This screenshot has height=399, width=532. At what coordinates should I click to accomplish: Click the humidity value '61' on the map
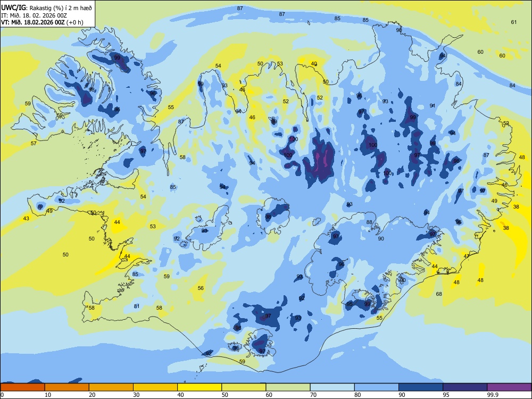click(x=514, y=22)
